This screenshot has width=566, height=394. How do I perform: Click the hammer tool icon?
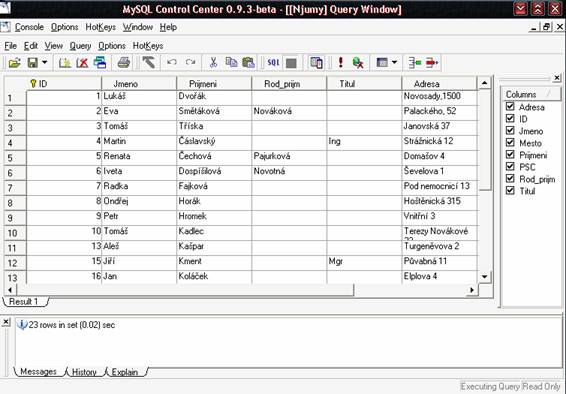(x=148, y=63)
